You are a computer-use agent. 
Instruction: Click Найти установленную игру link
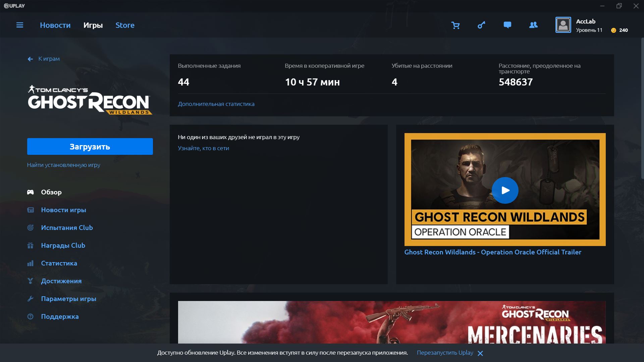64,165
